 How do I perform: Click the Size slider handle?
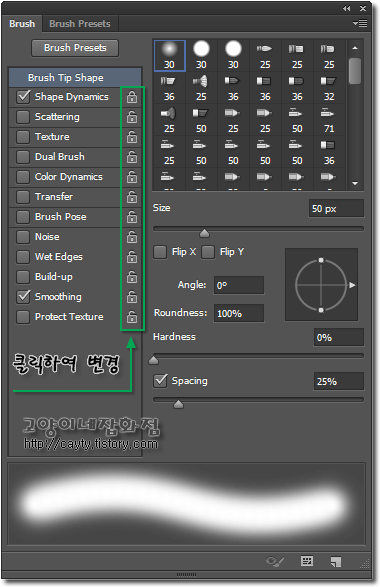coord(204,233)
